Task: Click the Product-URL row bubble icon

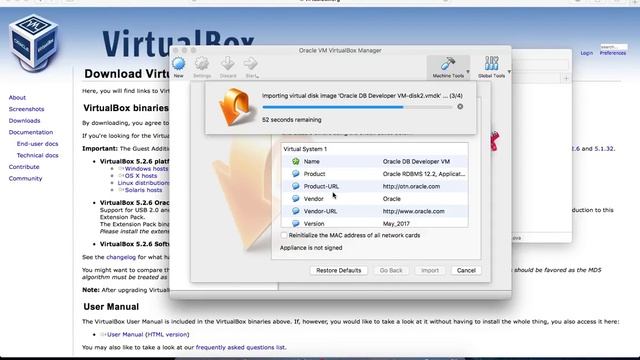Action: 296,186
